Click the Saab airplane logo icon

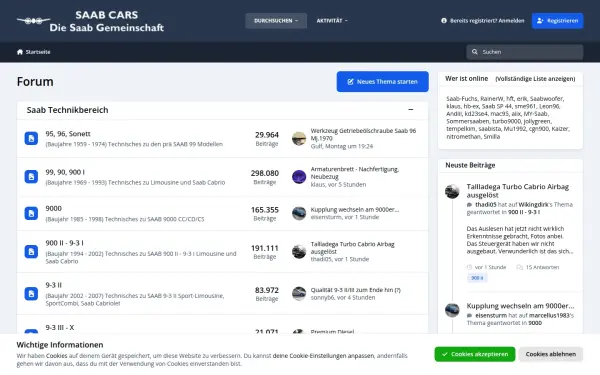33,21
